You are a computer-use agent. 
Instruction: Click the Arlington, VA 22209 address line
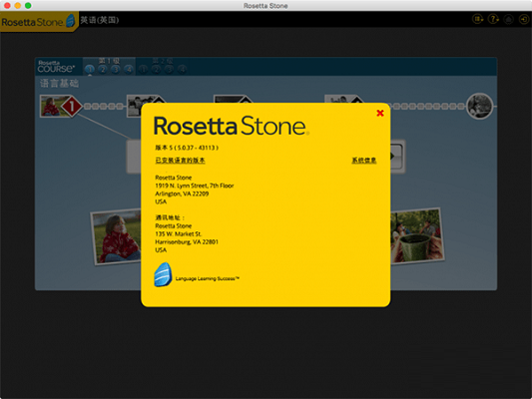click(x=182, y=194)
